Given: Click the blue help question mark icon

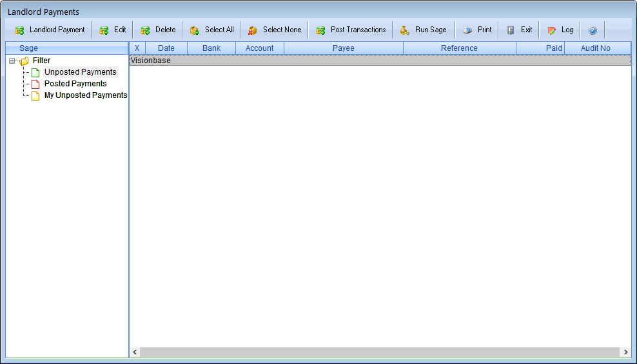Looking at the screenshot, I should tap(593, 30).
